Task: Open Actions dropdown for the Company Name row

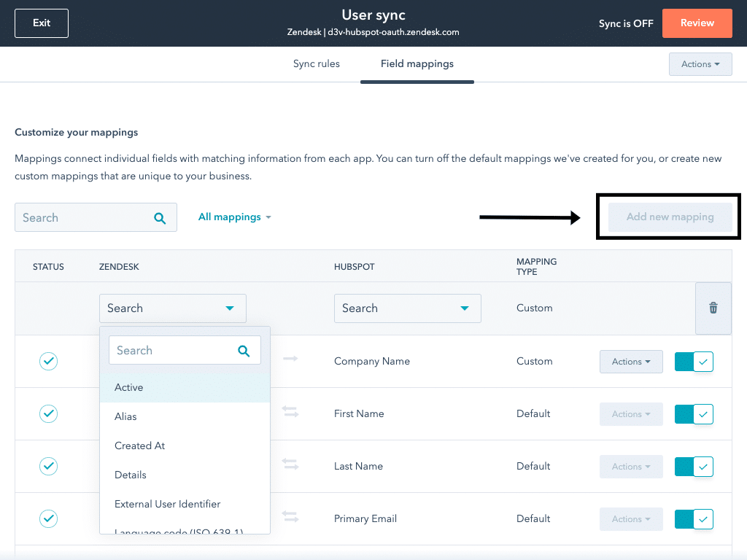Action: 631,362
